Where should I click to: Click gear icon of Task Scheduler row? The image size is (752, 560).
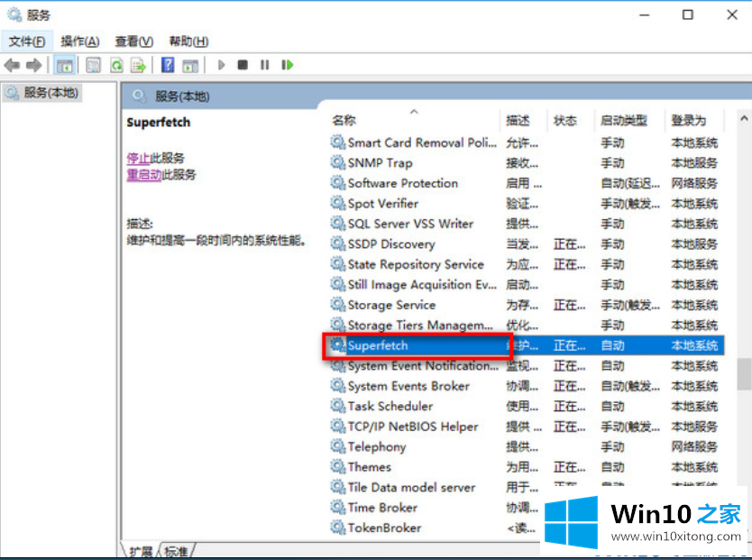[337, 406]
